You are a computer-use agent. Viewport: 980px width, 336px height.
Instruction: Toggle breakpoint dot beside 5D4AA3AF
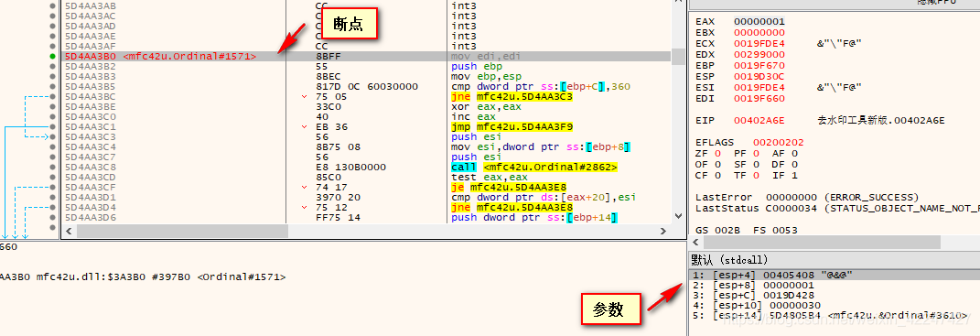click(x=52, y=46)
